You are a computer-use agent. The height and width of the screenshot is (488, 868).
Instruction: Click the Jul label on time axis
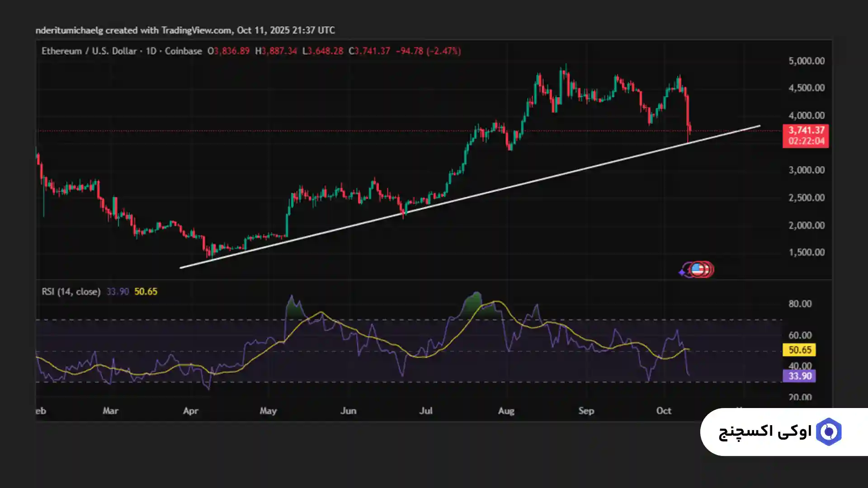[x=426, y=411]
